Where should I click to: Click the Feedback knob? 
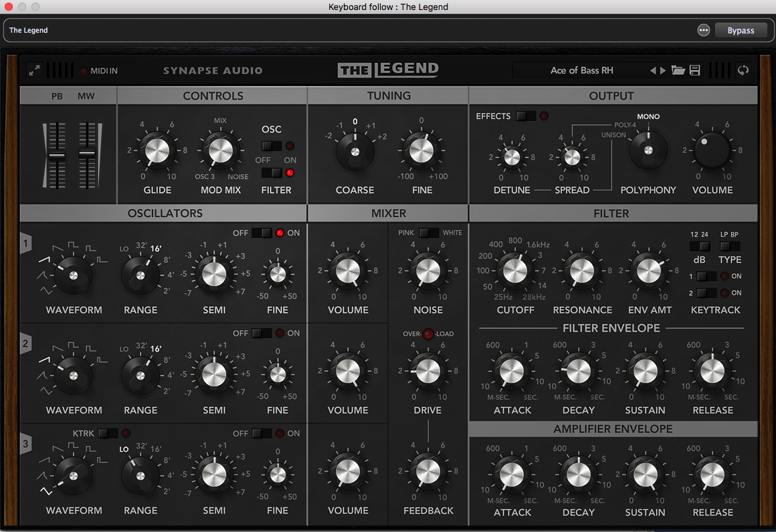coord(428,472)
